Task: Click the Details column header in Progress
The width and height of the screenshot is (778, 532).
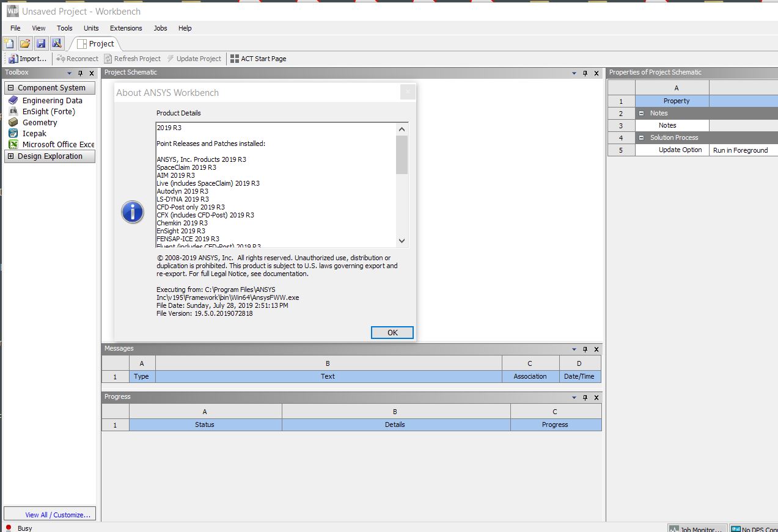Action: pyautogui.click(x=395, y=425)
